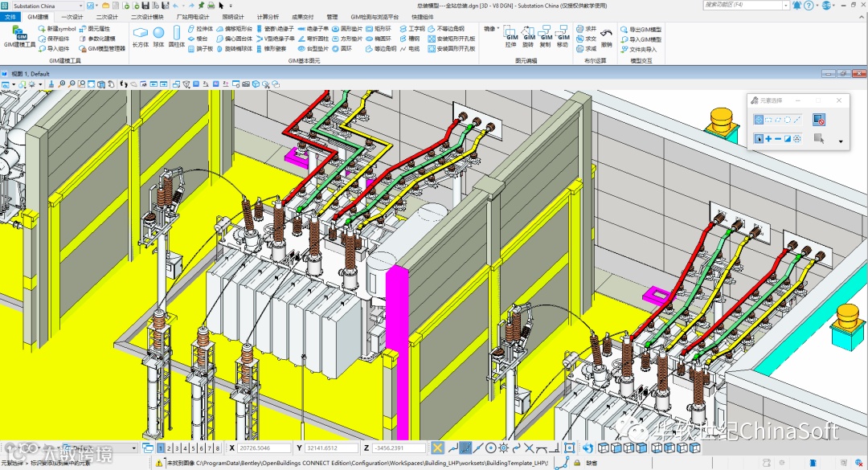Toggle view 1 button
Image resolution: width=868 pixels, height=470 pixels.
point(161,448)
